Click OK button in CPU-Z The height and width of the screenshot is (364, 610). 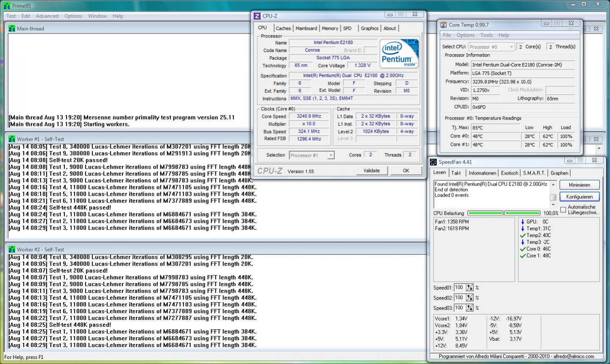click(x=406, y=170)
